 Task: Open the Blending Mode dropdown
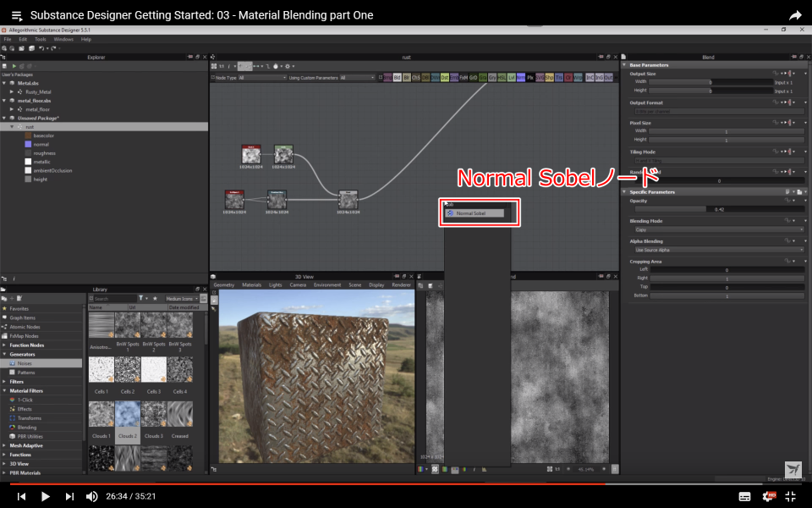point(719,229)
